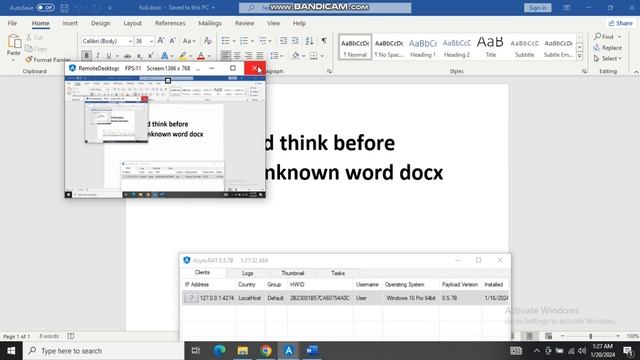
Task: Collapse the Word ribbon
Action: click(x=636, y=71)
